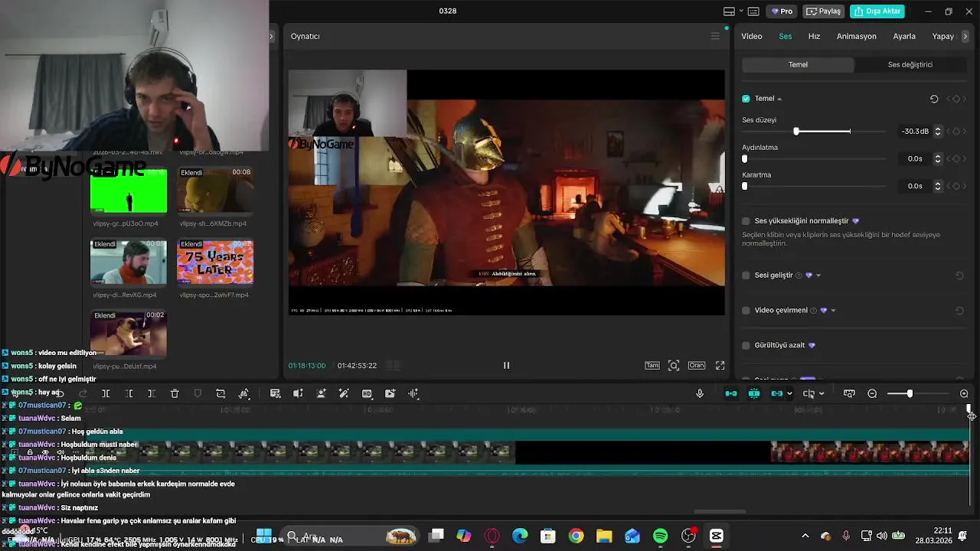The height and width of the screenshot is (551, 980).
Task: Select the Ses tab
Action: click(786, 37)
